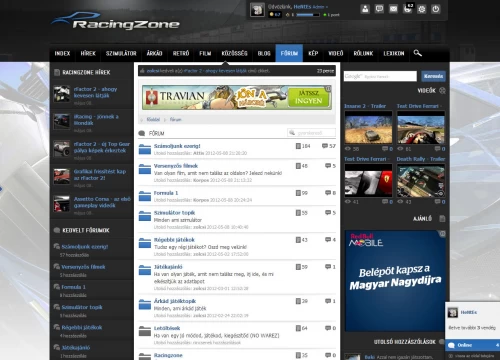Viewport: 500px width, 360px height.
Task: Open the KÖZÖSSÉG menu item
Action: tap(234, 53)
